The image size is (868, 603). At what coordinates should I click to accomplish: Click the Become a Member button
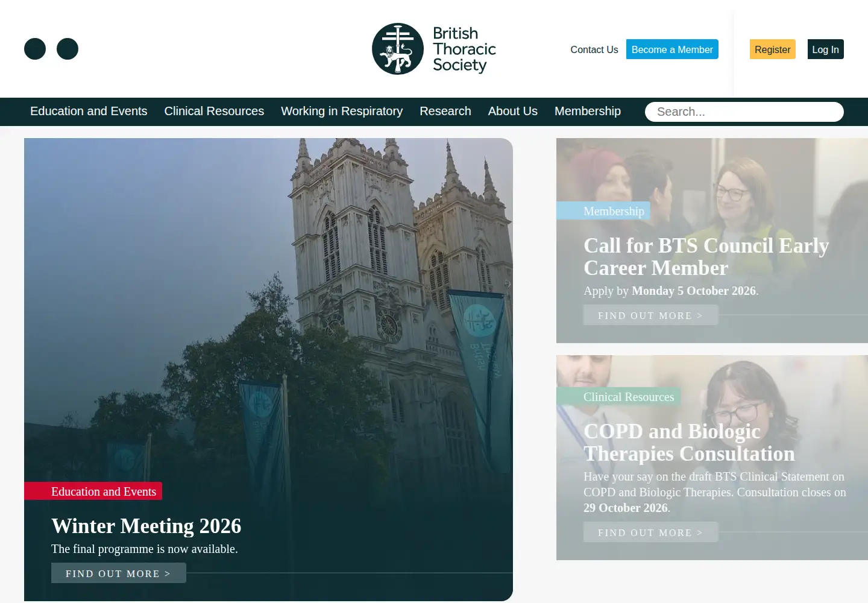[672, 49]
